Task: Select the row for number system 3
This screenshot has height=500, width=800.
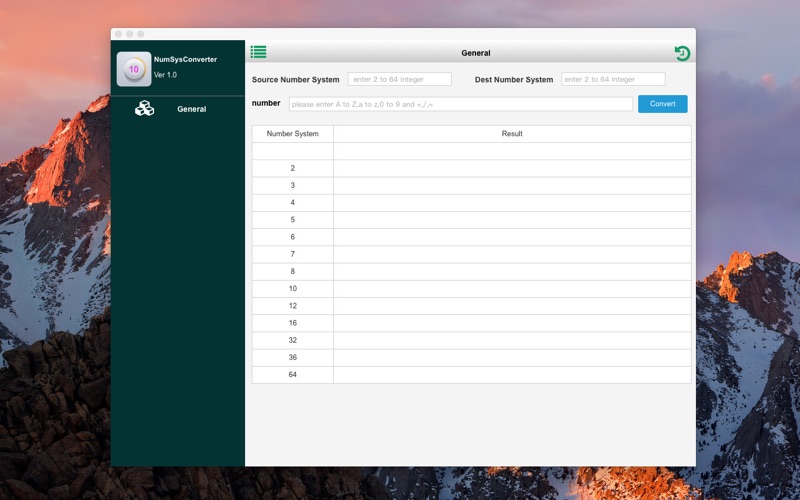Action: 471,186
